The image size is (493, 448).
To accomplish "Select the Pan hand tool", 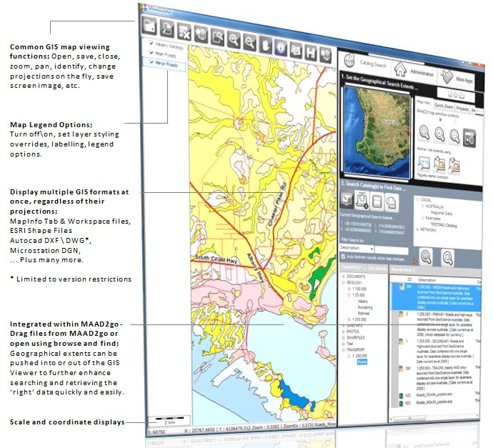I will (266, 44).
